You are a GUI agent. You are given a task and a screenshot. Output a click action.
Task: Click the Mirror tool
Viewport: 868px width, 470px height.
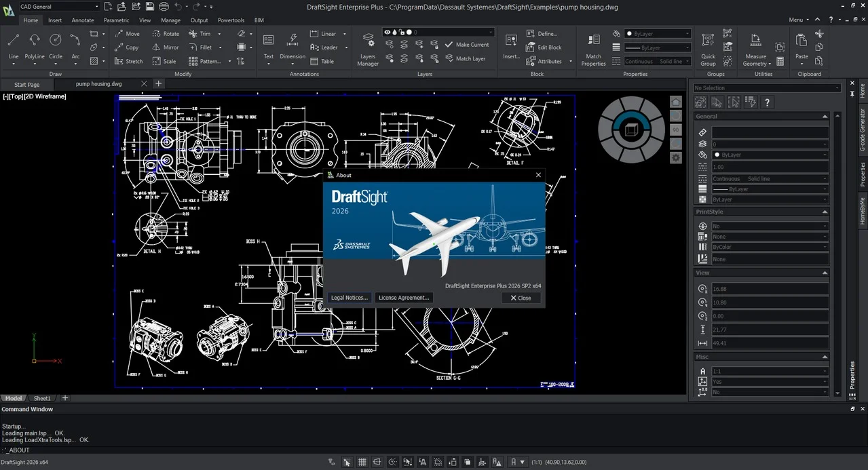(166, 47)
